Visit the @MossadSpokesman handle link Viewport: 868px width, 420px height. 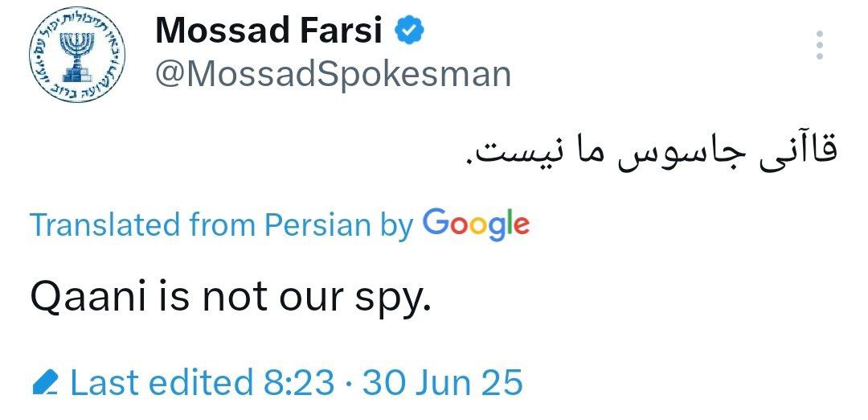pos(333,74)
